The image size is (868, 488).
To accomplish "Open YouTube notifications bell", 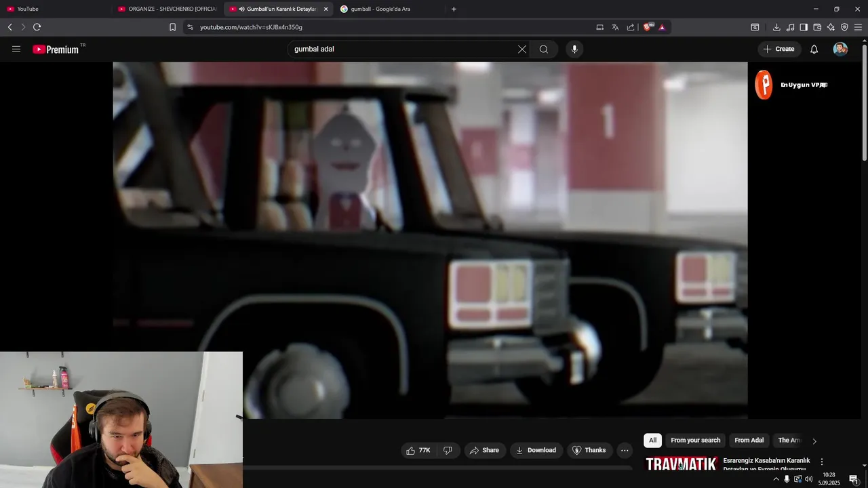I will 814,49.
